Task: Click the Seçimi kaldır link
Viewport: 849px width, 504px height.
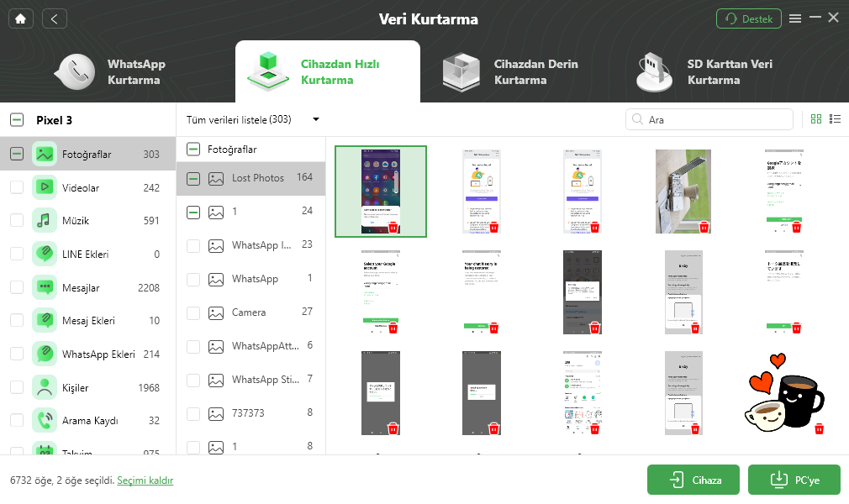Action: click(x=145, y=480)
